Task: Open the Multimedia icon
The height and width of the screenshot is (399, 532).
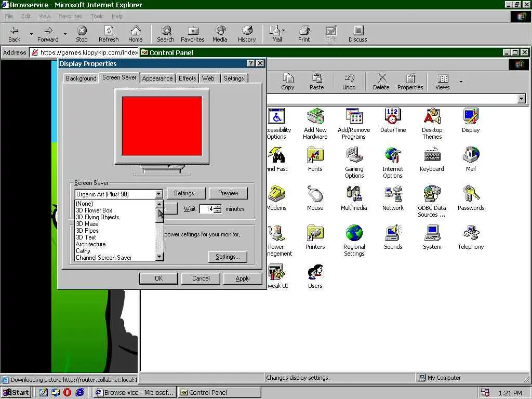Action: pos(354,198)
